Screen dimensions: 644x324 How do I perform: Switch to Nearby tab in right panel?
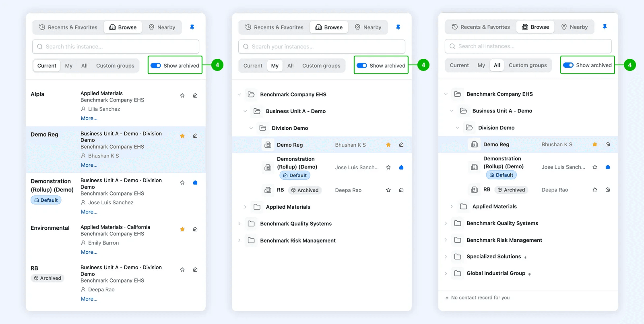[574, 27]
